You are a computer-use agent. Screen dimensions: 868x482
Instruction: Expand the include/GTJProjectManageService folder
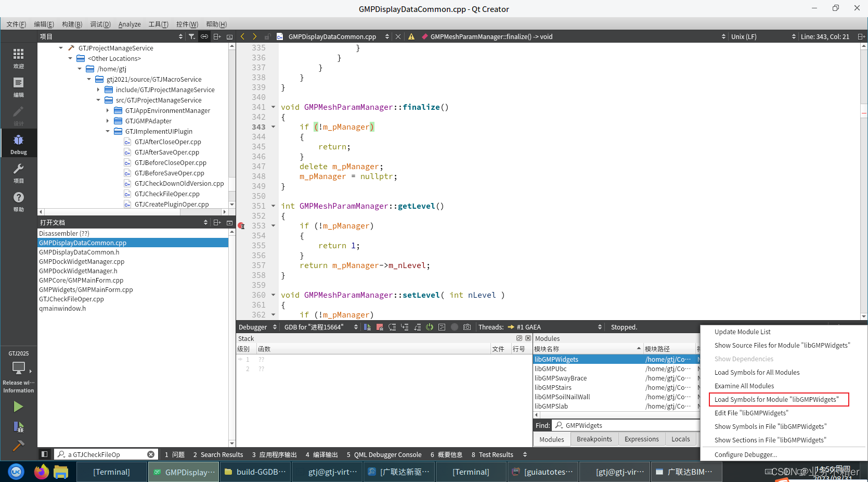click(98, 90)
